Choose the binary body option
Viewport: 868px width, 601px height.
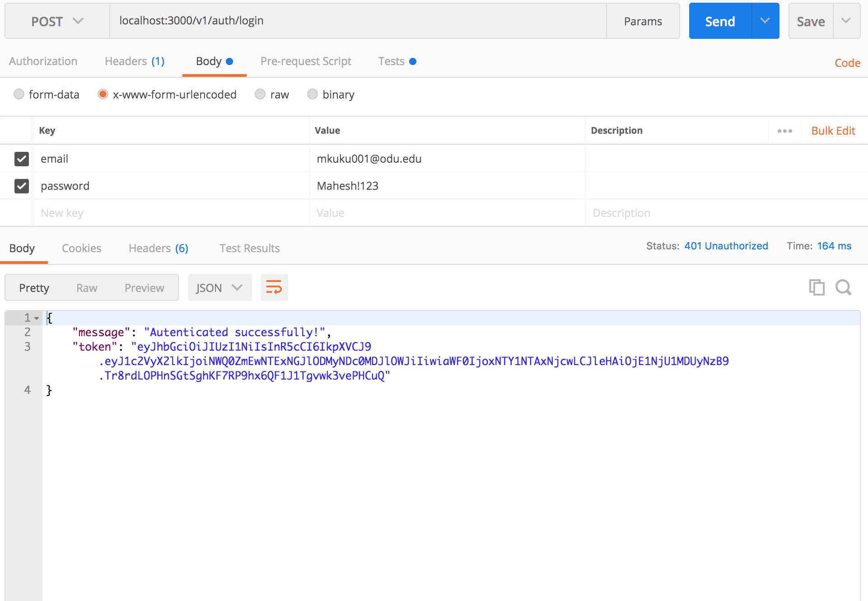click(313, 94)
